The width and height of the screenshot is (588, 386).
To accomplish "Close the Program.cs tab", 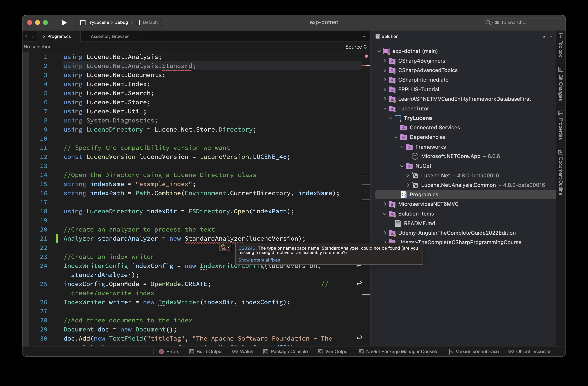I will click(x=44, y=37).
